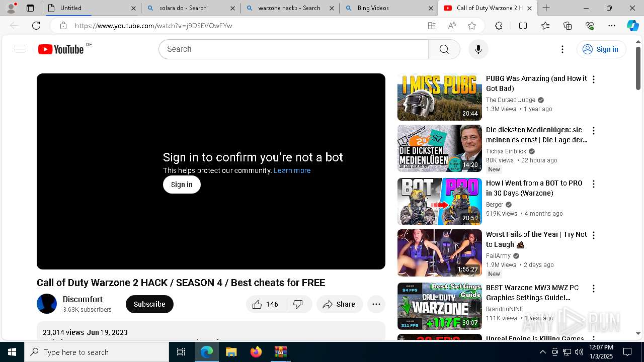Open File Explorer from taskbar
Screen dimensions: 644x362
(x=231, y=352)
